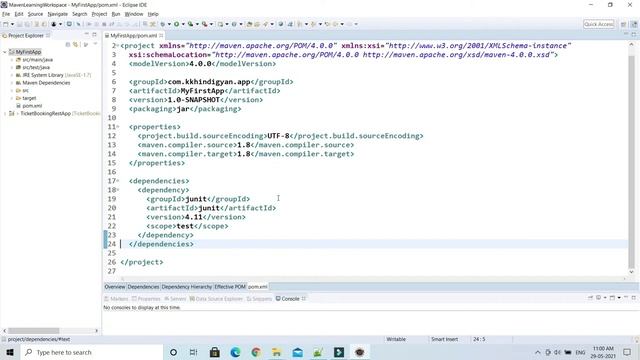
Task: Minimize the Project Explorer panel
Action: (87, 35)
